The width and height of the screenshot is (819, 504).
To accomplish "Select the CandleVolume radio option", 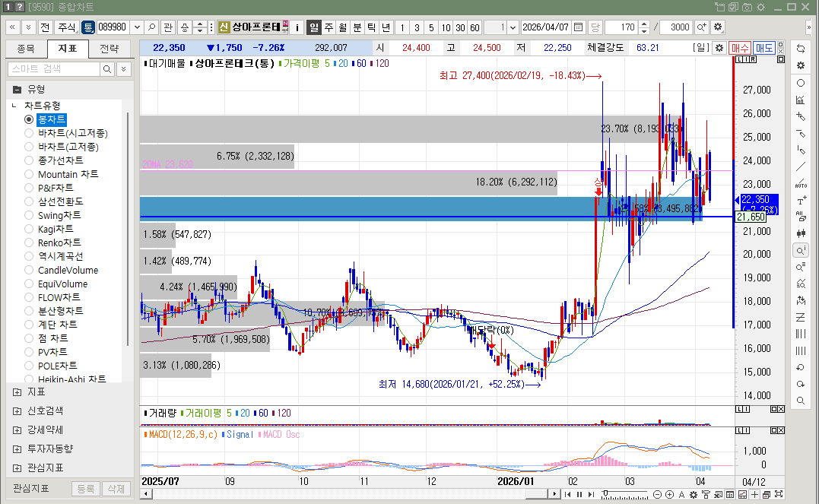I will pos(29,270).
